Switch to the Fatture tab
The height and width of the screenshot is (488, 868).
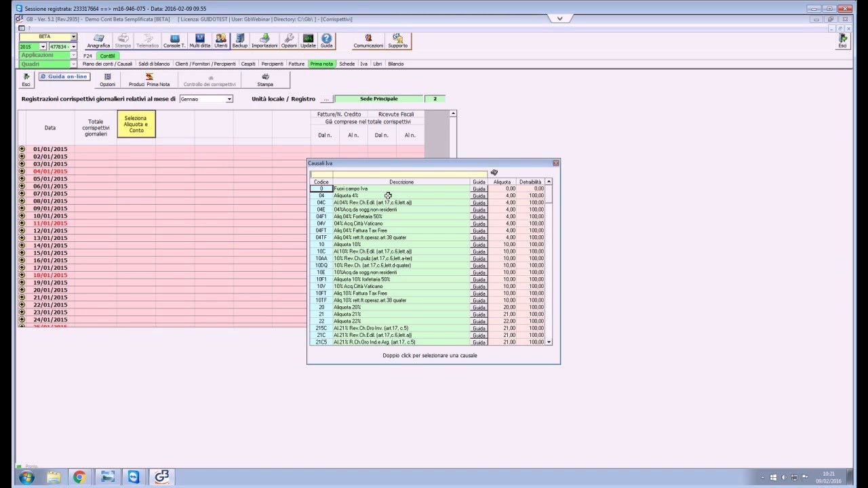pos(296,64)
